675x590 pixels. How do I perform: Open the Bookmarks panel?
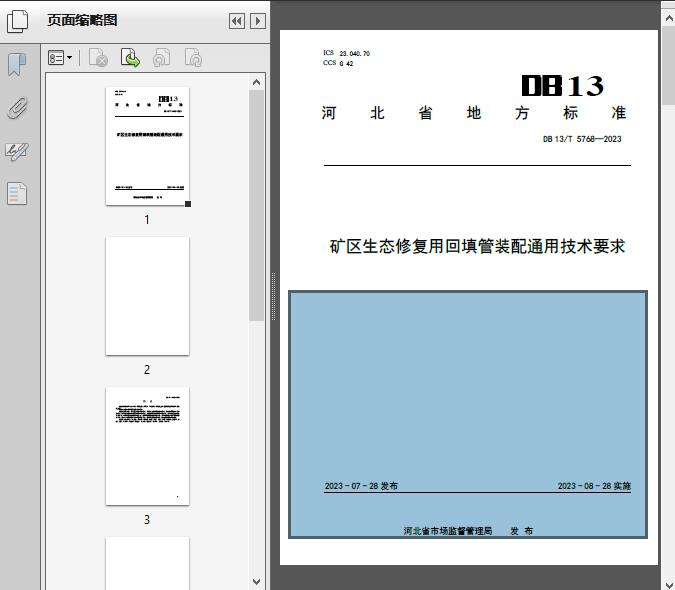coord(17,65)
